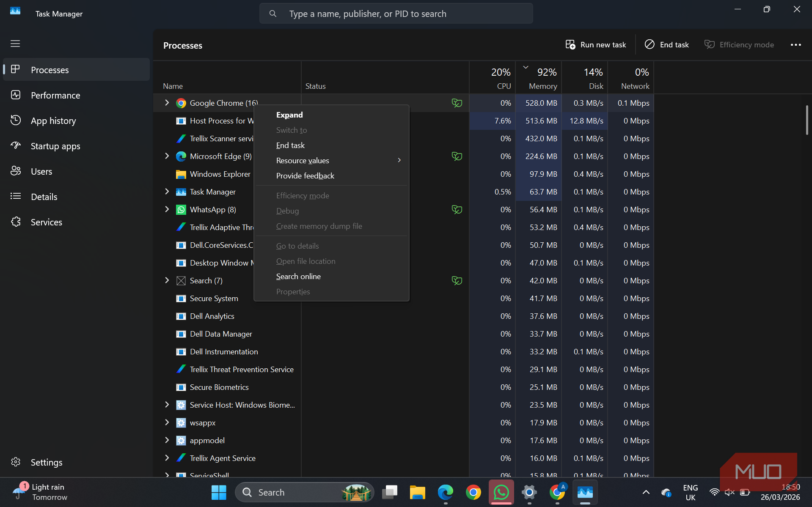Click the Windows Start button
The width and height of the screenshot is (812, 507).
[x=219, y=492]
